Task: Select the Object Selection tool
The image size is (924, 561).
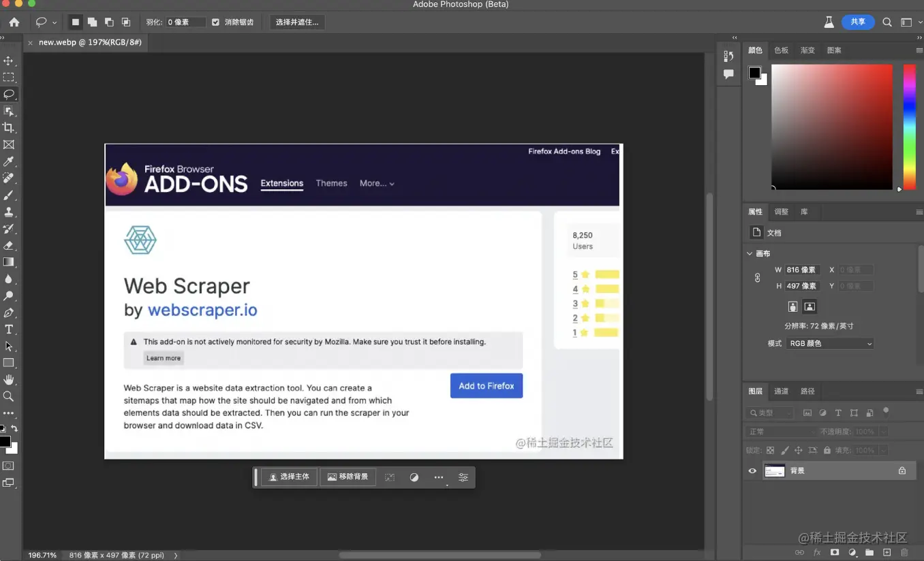Action: 9,111
